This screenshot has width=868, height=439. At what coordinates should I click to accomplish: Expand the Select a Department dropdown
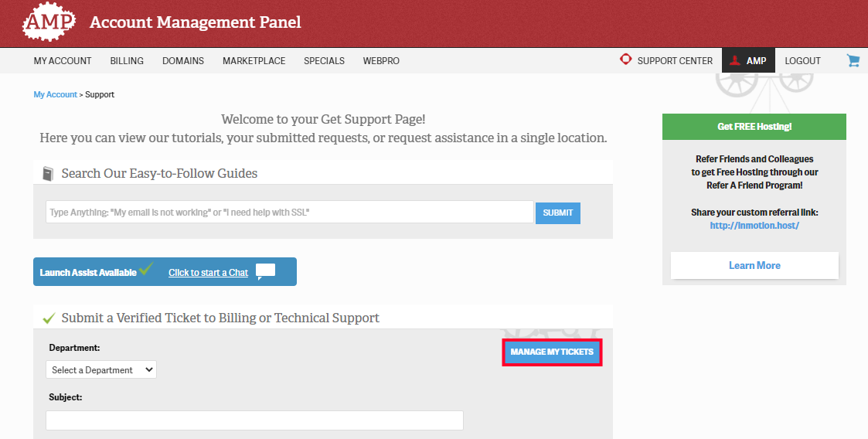101,370
